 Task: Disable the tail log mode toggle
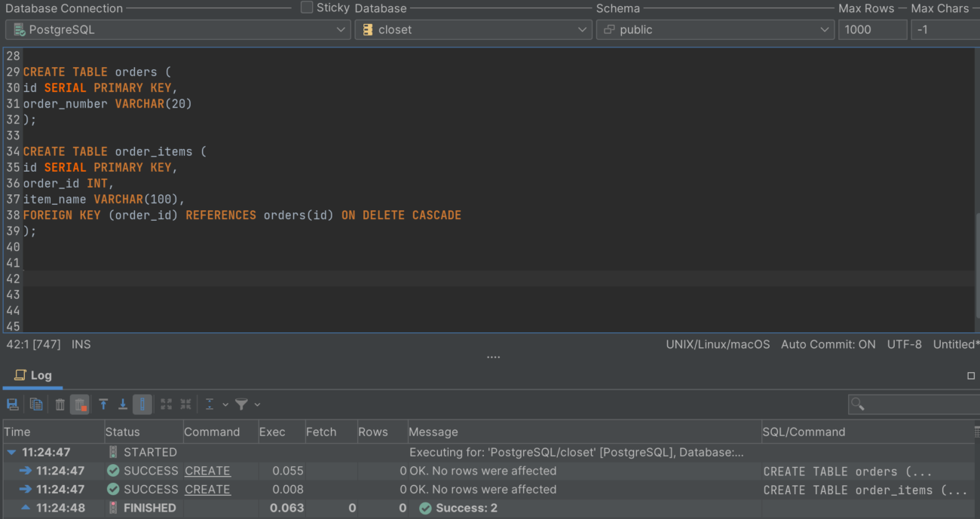142,404
